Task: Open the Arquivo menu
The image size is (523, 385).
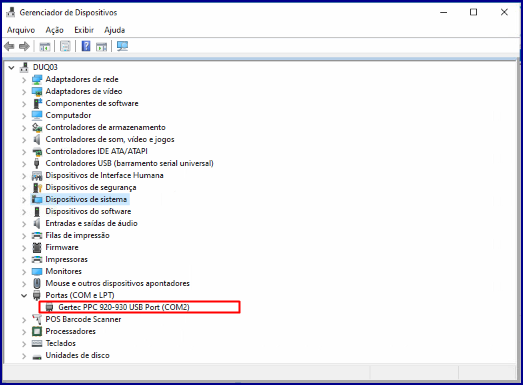Action: tap(21, 30)
